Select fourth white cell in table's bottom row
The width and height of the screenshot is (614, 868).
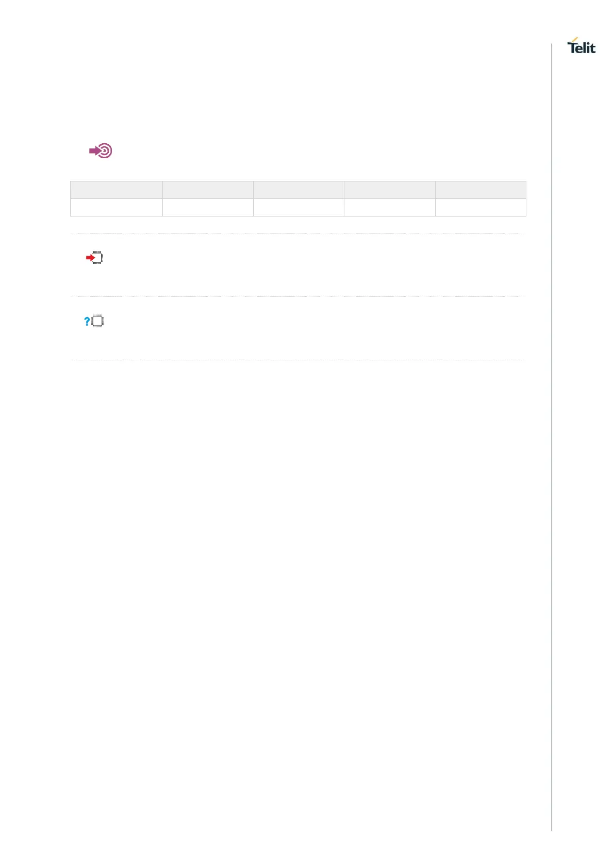point(389,207)
